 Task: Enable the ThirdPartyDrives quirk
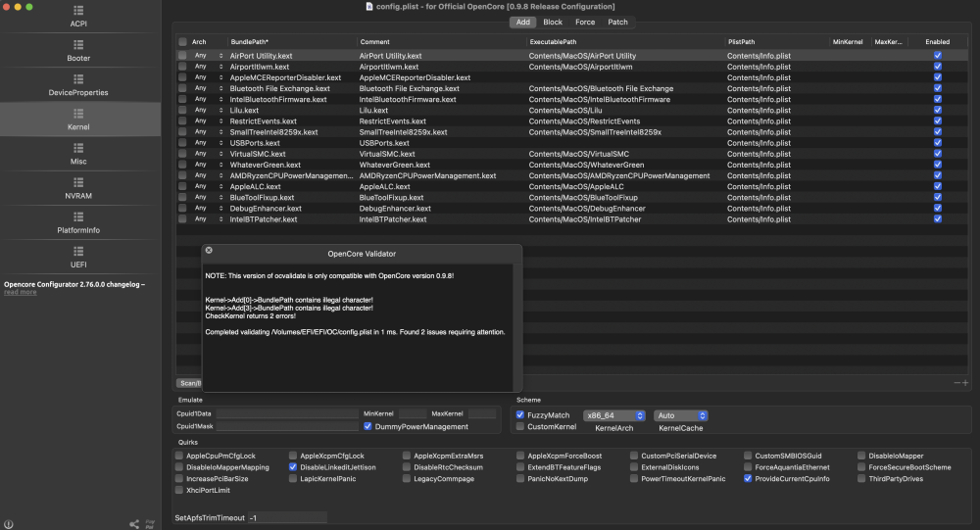[861, 479]
